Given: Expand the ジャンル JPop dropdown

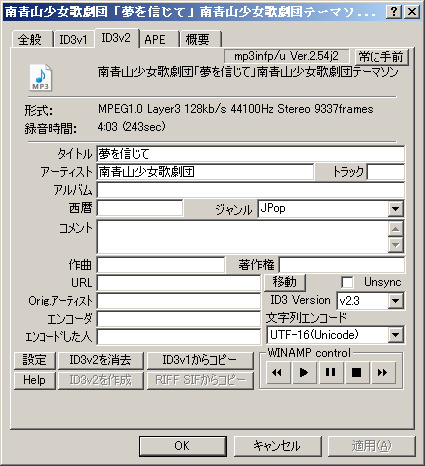Looking at the screenshot, I should pyautogui.click(x=396, y=209).
